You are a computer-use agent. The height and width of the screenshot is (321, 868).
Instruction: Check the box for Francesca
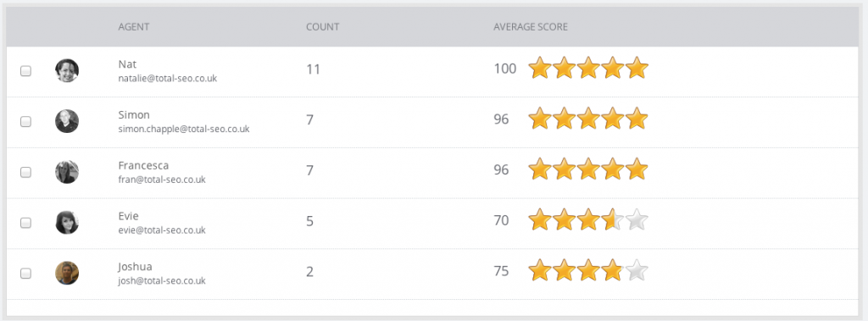coord(25,172)
